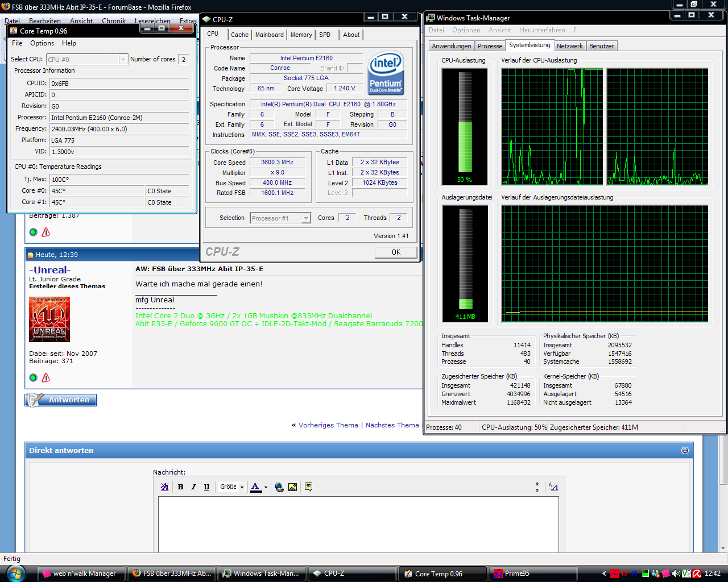Switch to the Memory tab in CPU-Z
The image size is (728, 582).
pyautogui.click(x=301, y=35)
